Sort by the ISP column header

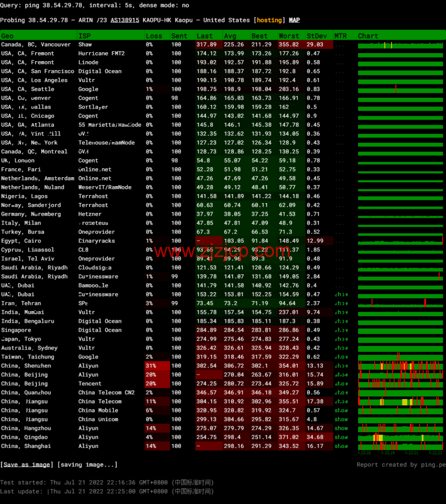pyautogui.click(x=84, y=36)
